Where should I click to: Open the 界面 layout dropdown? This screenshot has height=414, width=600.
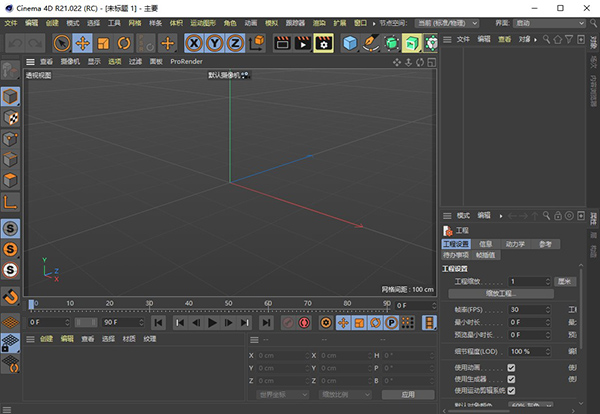pos(549,23)
